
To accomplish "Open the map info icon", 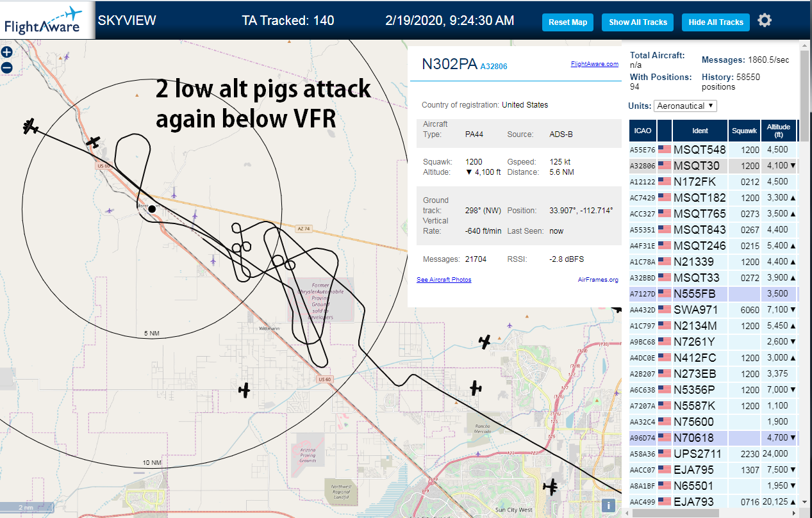I will pos(608,505).
